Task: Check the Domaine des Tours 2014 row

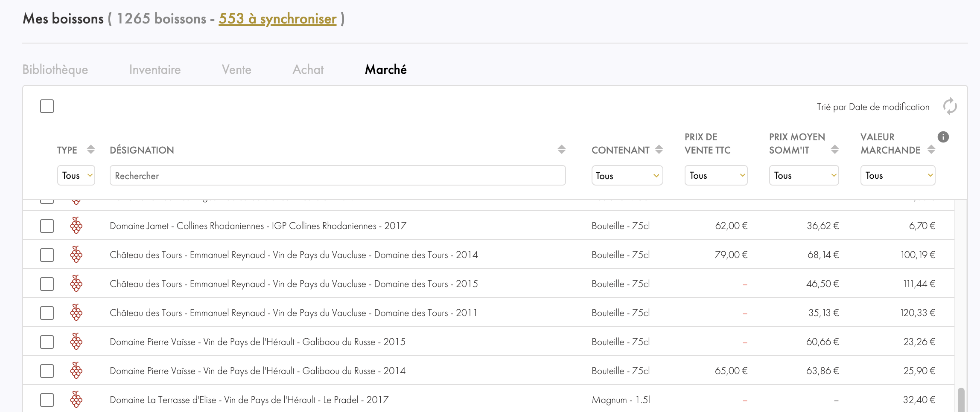Action: pyautogui.click(x=47, y=255)
